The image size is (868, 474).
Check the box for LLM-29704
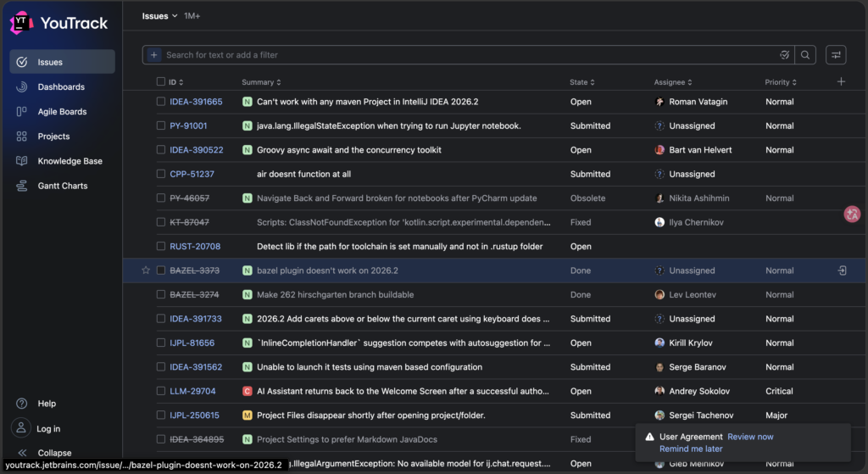(x=160, y=391)
